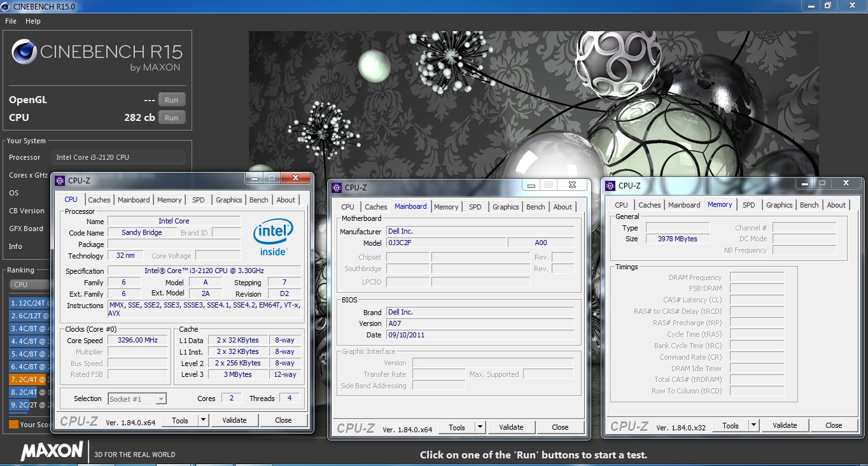Click Validate in Memory CPU-Z window
Viewport: 868px width, 466px height.
(785, 425)
